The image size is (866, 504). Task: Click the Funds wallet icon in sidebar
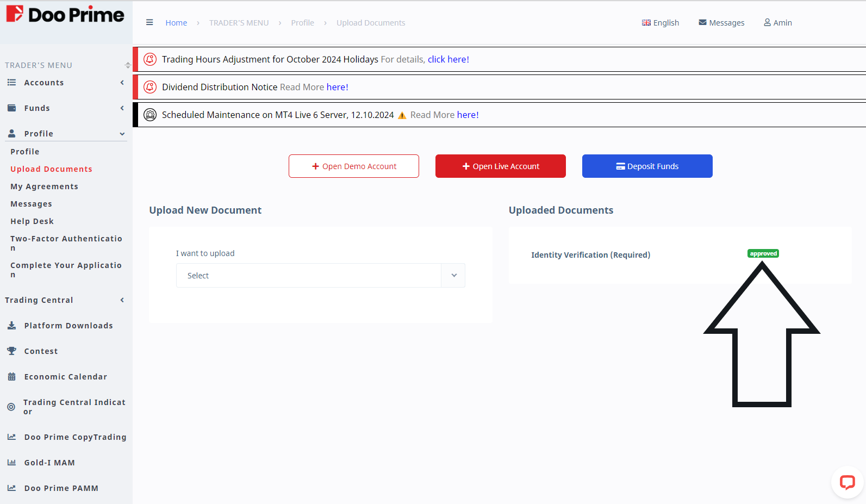pos(11,108)
